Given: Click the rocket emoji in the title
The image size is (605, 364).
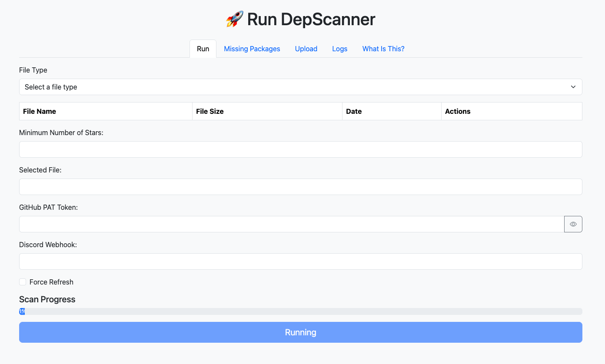Looking at the screenshot, I should click(235, 20).
